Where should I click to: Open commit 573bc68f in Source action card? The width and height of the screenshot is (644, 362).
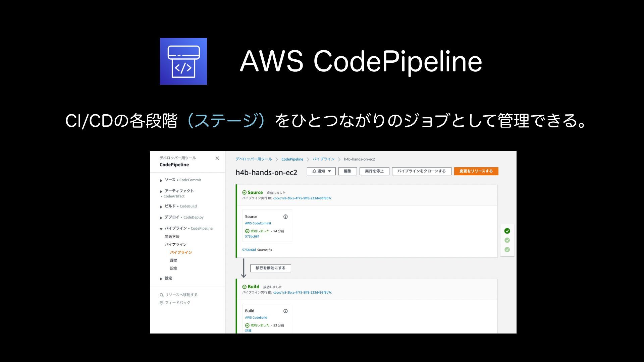(x=252, y=237)
